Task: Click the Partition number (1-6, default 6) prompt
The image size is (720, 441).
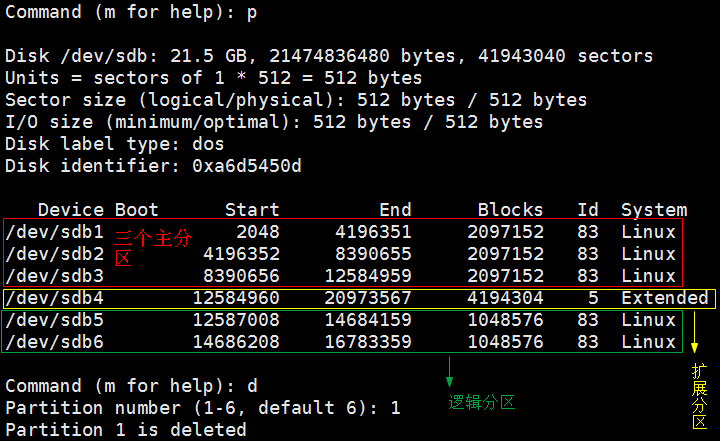Action: pyautogui.click(x=202, y=408)
